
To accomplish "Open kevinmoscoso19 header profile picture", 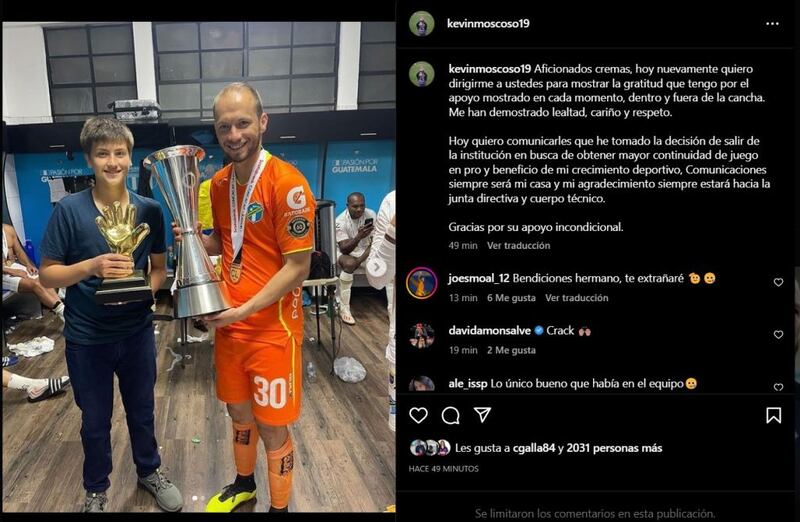I will [421, 23].
